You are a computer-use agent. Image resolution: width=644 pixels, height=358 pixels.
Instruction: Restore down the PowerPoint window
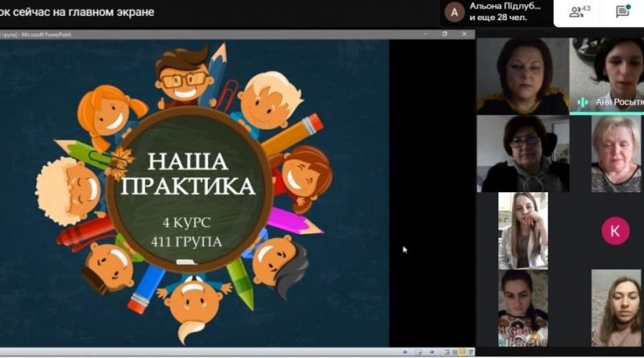444,34
